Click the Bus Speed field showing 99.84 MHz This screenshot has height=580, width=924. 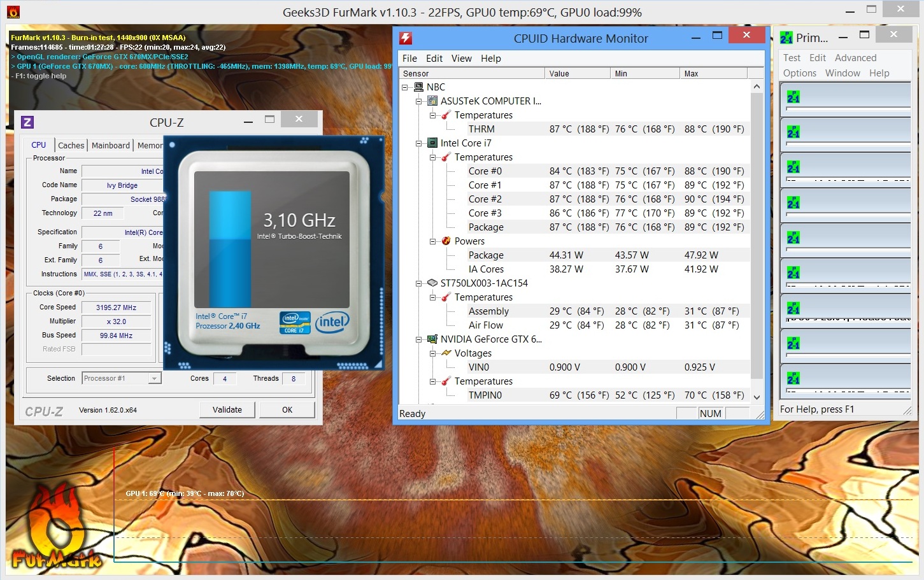[117, 336]
